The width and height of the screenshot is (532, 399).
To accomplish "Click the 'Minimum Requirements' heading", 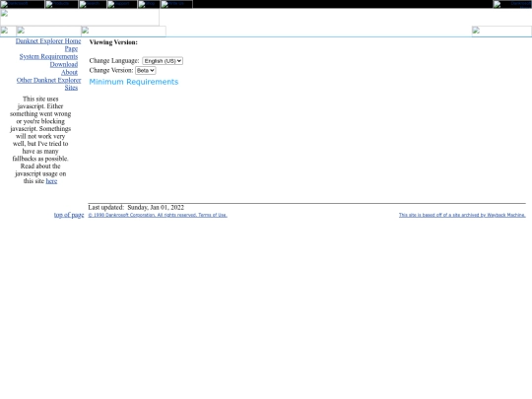I will point(134,82).
